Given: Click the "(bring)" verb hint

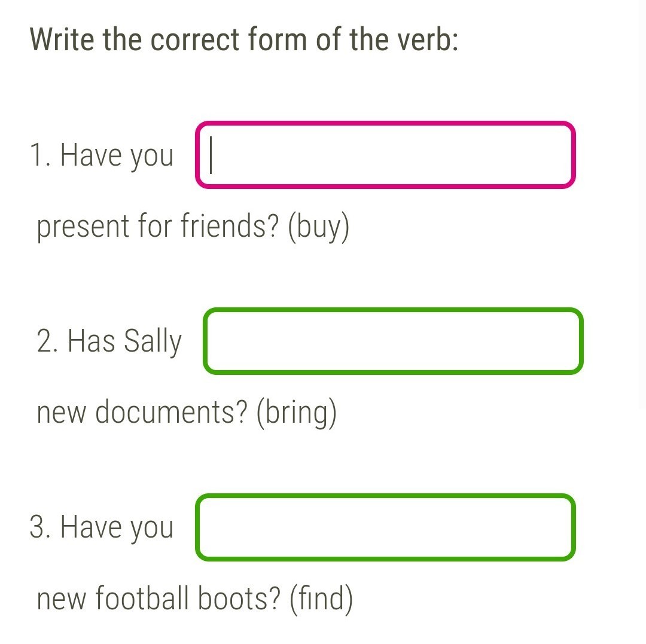Looking at the screenshot, I should (x=297, y=413).
